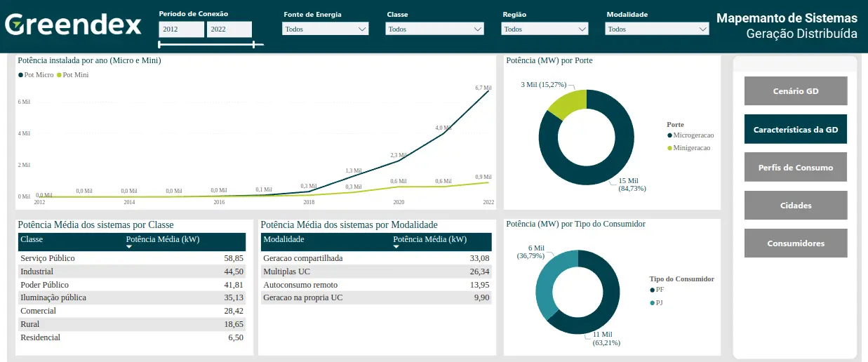
Task: Click sort arrow in the Classe table header
Action: coord(128,247)
